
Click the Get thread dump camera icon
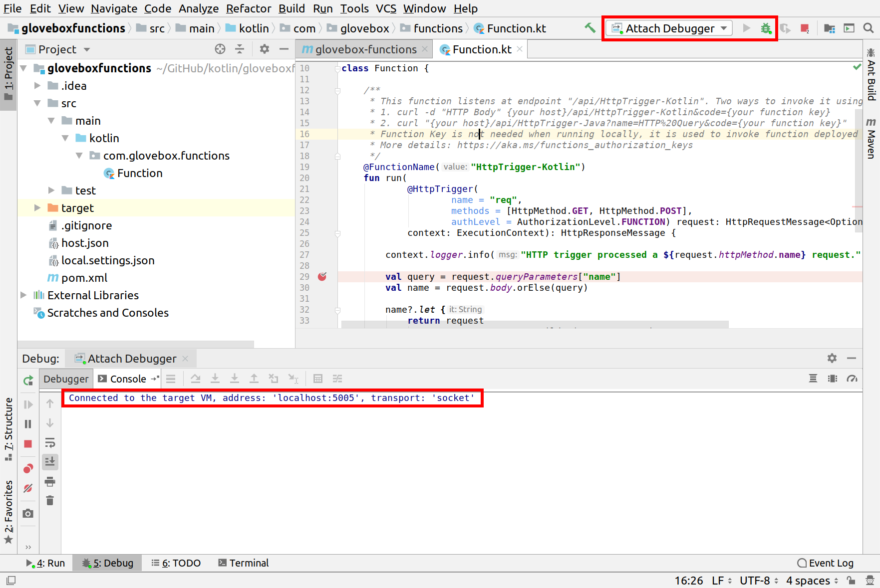coord(28,513)
